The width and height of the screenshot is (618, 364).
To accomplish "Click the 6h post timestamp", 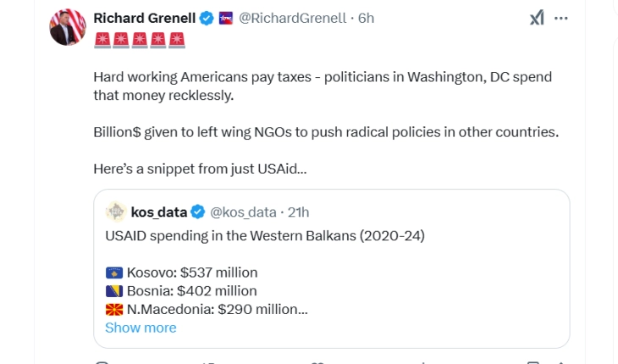I will click(x=367, y=18).
